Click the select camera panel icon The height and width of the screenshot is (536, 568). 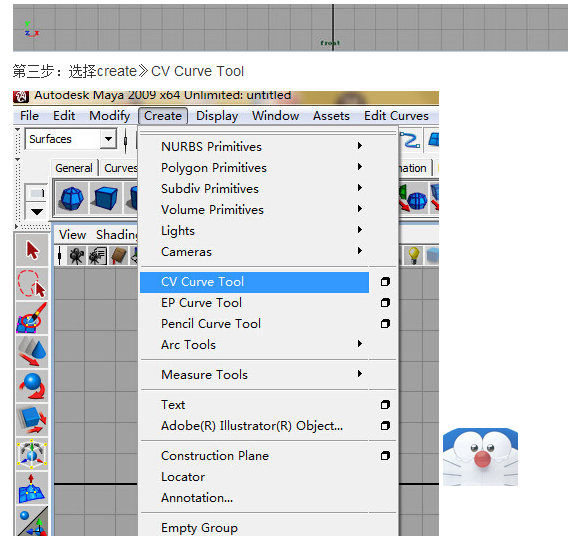pos(76,256)
